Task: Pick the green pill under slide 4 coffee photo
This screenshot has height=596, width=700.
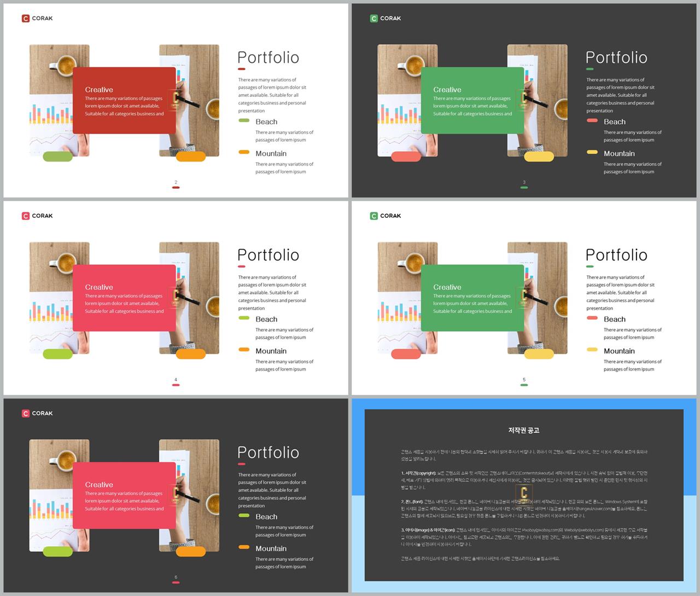Action: [58, 354]
